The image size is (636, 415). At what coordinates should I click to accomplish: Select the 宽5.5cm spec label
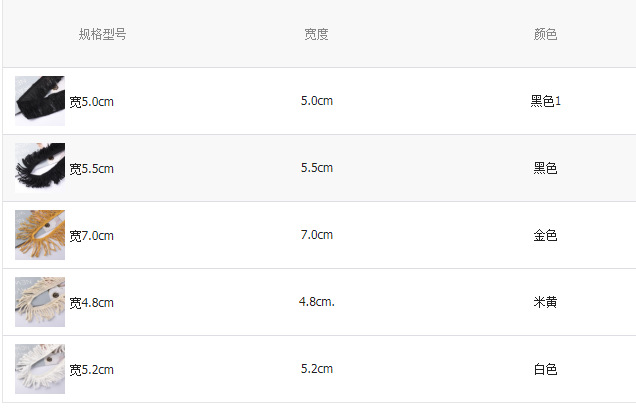coord(91,169)
